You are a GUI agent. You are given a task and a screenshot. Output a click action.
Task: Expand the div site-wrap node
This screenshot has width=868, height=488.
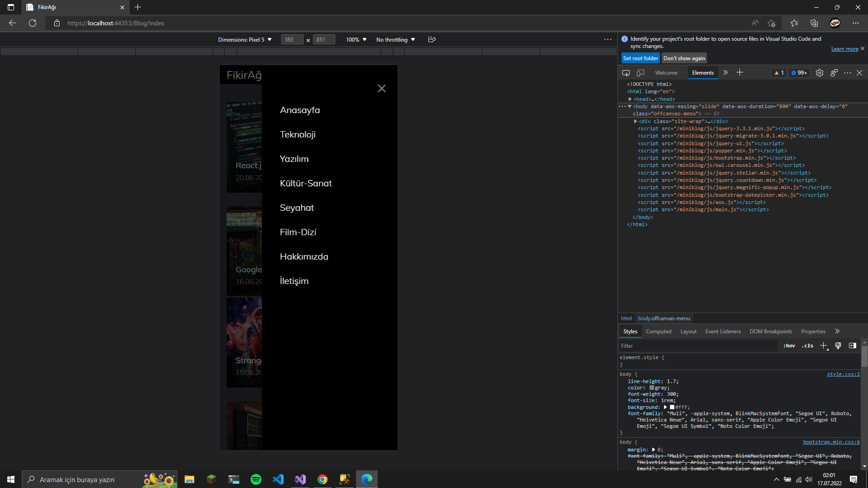tap(636, 121)
